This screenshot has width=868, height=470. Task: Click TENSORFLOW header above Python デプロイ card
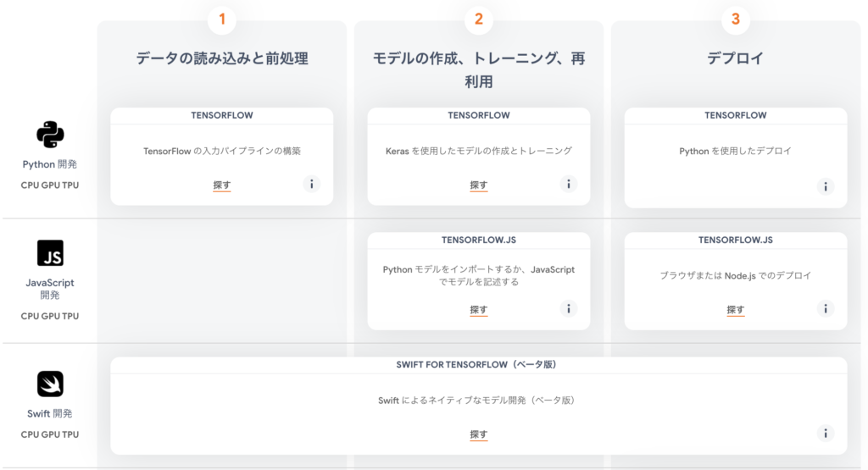click(736, 115)
